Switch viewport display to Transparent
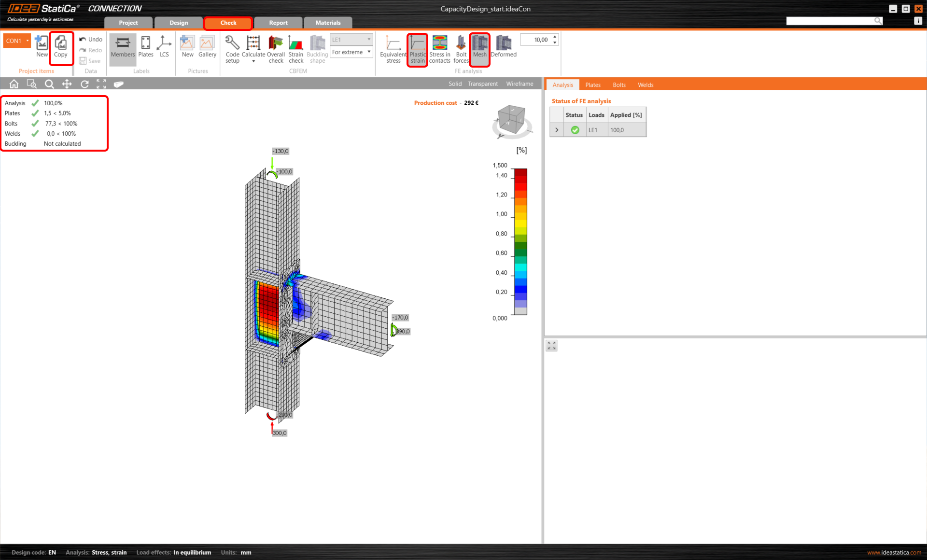 (482, 84)
